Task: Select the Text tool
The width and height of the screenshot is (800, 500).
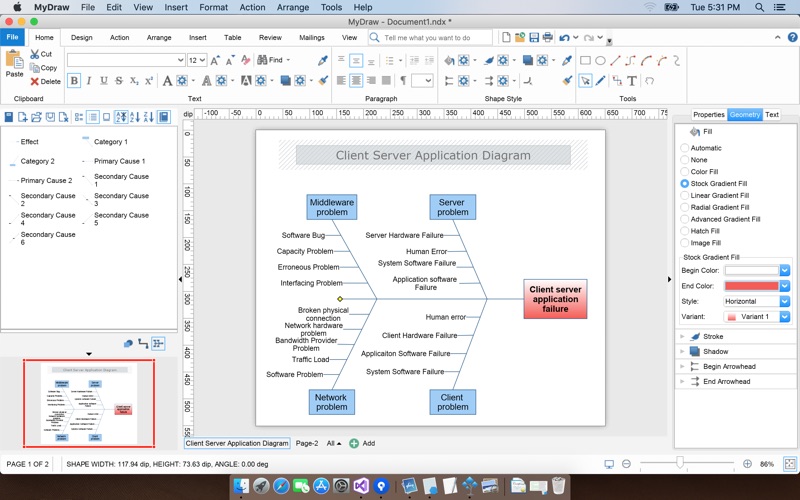Action: [x=632, y=81]
